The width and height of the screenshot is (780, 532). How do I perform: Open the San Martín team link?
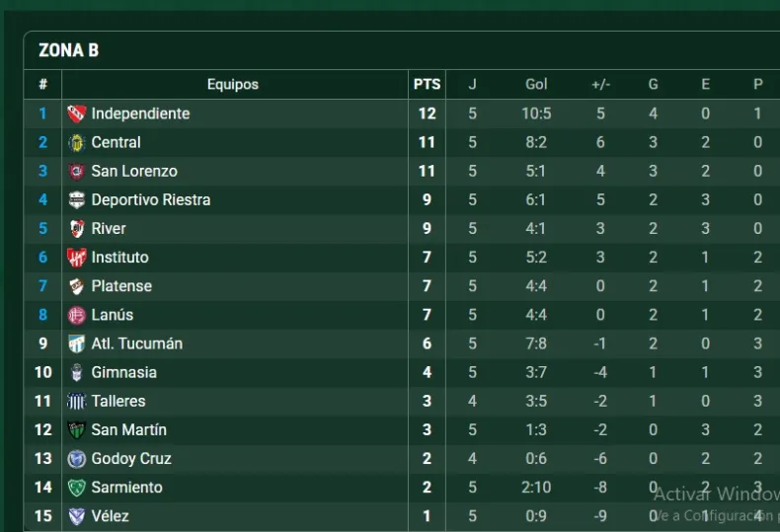pos(128,429)
